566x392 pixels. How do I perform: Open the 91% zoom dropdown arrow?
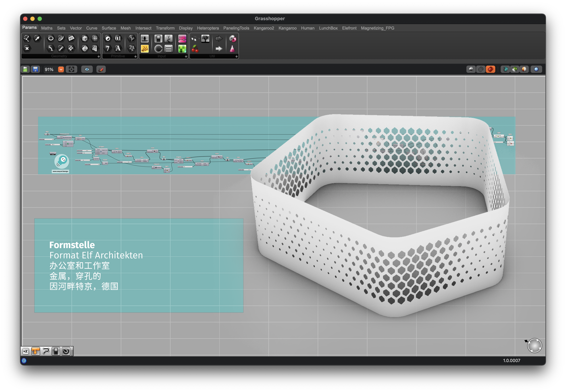point(61,69)
